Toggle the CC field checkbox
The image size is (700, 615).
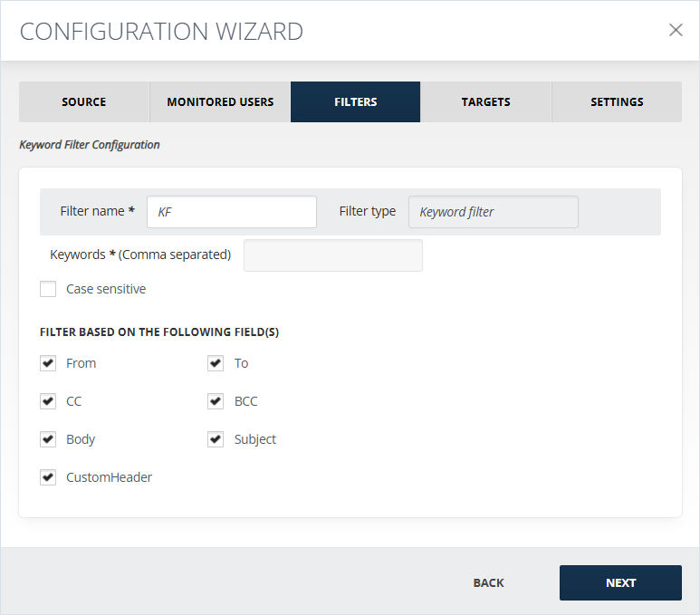(x=48, y=401)
